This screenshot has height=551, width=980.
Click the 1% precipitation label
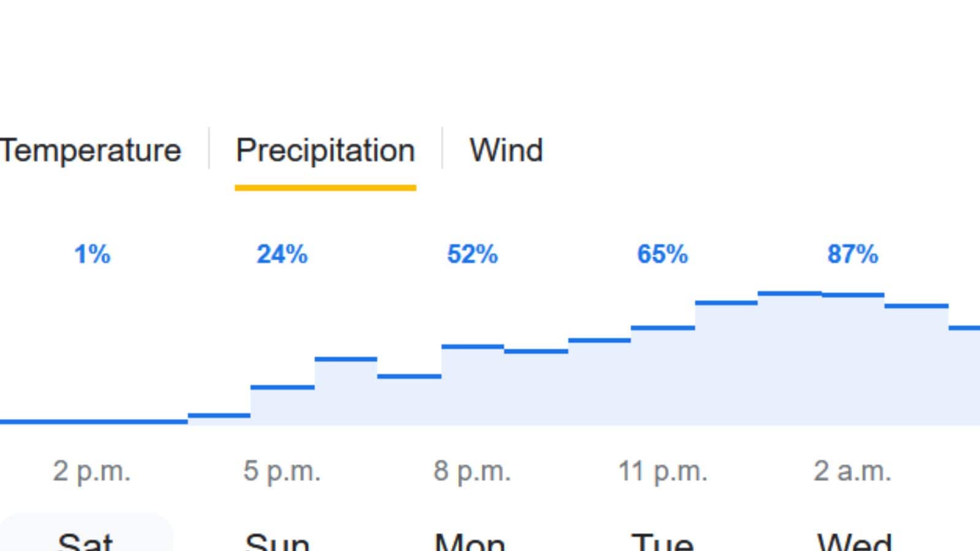92,254
